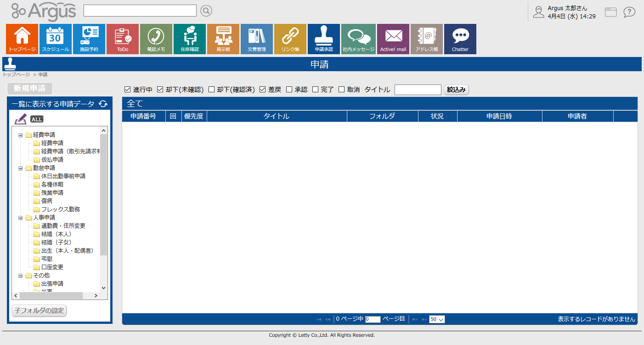Click the folder tree horizontal scrollbar

tap(51, 295)
